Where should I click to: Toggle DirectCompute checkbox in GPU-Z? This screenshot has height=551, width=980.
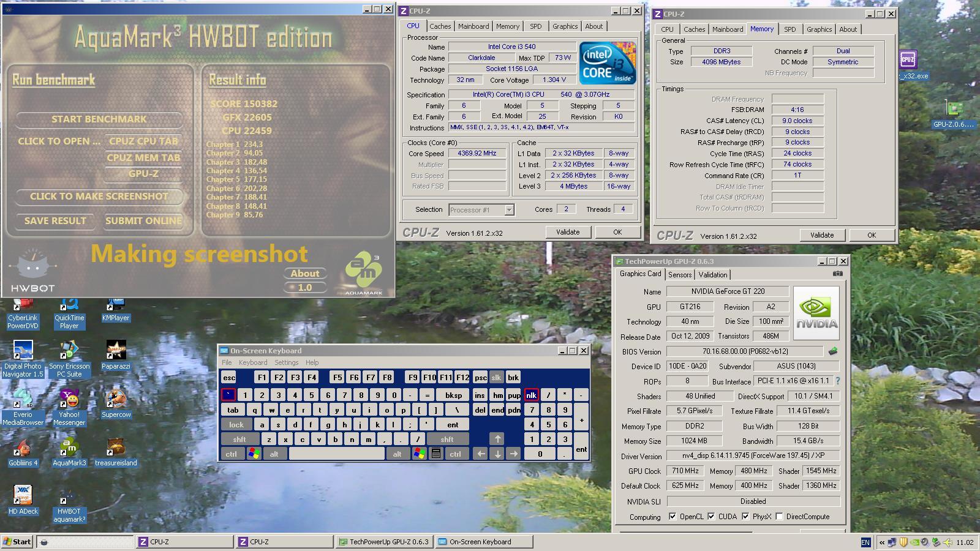click(779, 516)
